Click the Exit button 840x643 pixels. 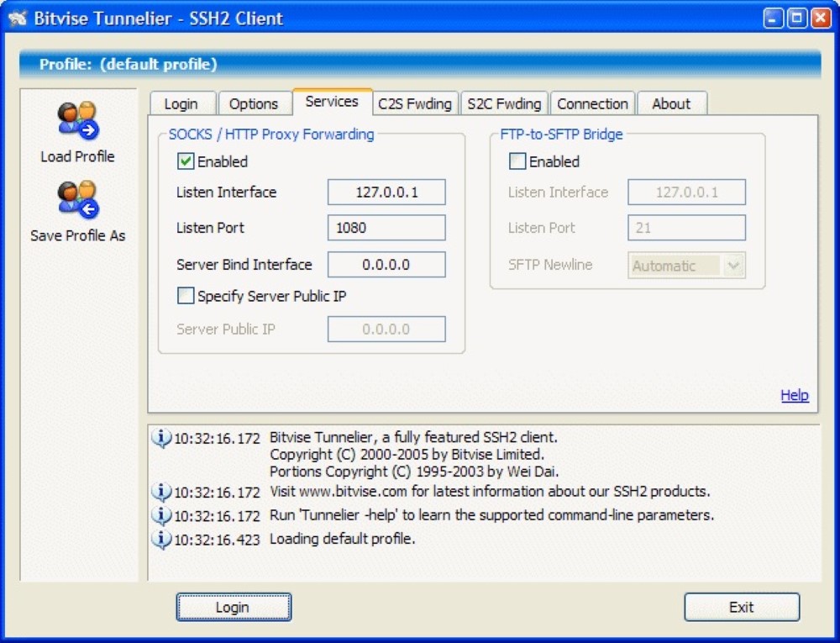pyautogui.click(x=742, y=607)
